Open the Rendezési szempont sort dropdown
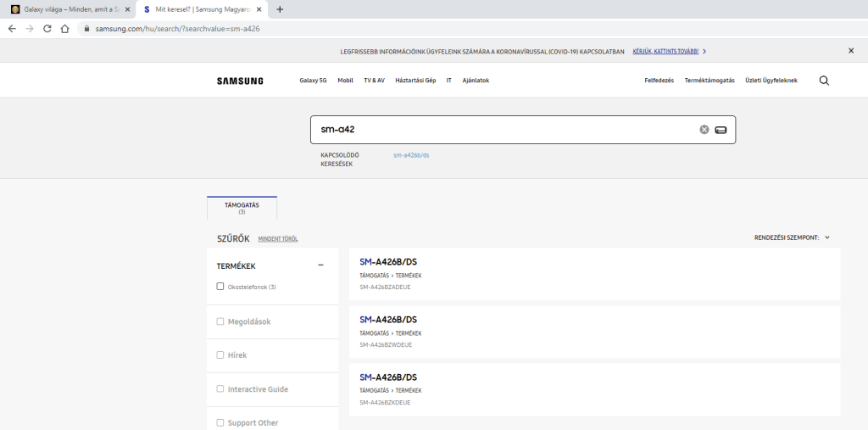The height and width of the screenshot is (430, 868). (x=792, y=238)
